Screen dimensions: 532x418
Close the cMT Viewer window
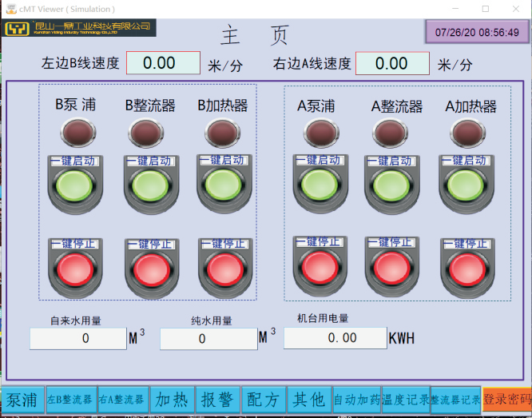coord(516,9)
